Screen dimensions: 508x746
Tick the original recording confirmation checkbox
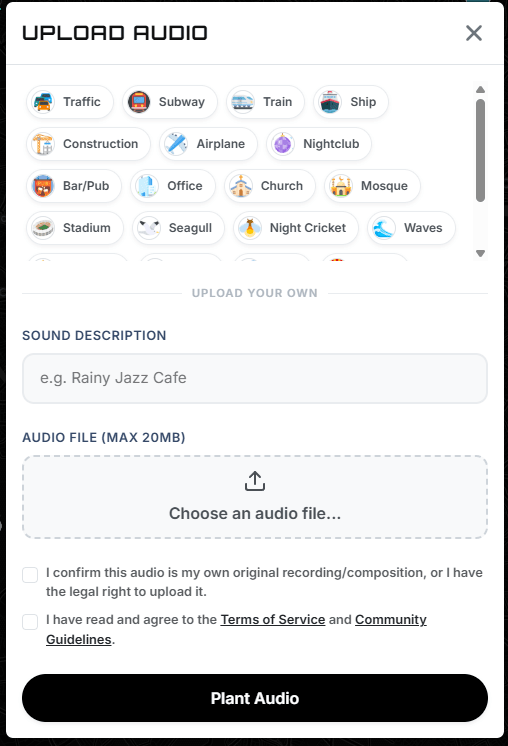point(30,575)
